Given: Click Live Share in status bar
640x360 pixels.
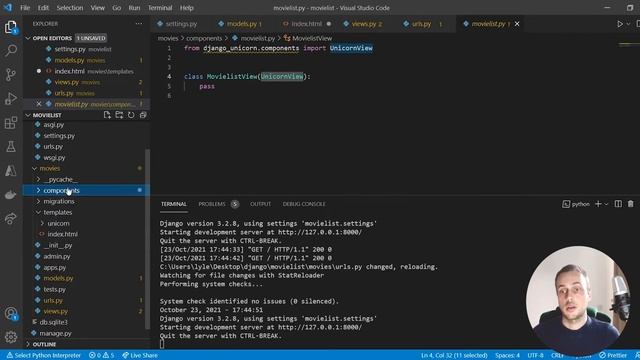Looking at the screenshot, I should point(140,355).
